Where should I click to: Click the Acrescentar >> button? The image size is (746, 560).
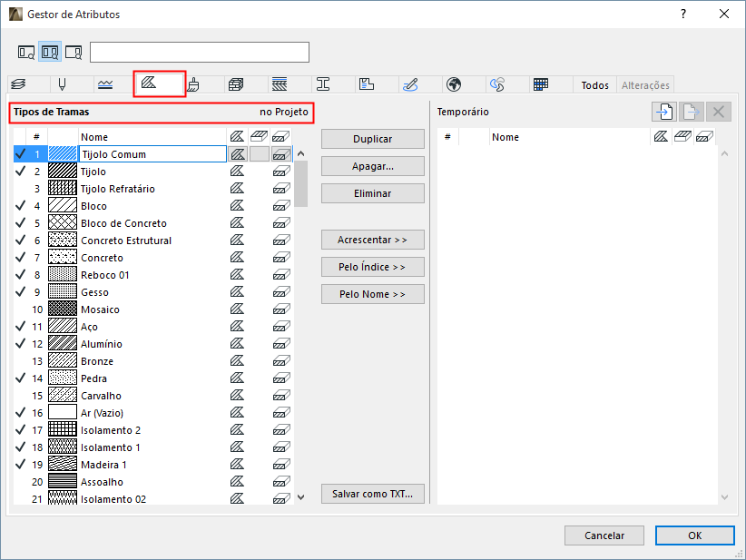[x=372, y=240]
